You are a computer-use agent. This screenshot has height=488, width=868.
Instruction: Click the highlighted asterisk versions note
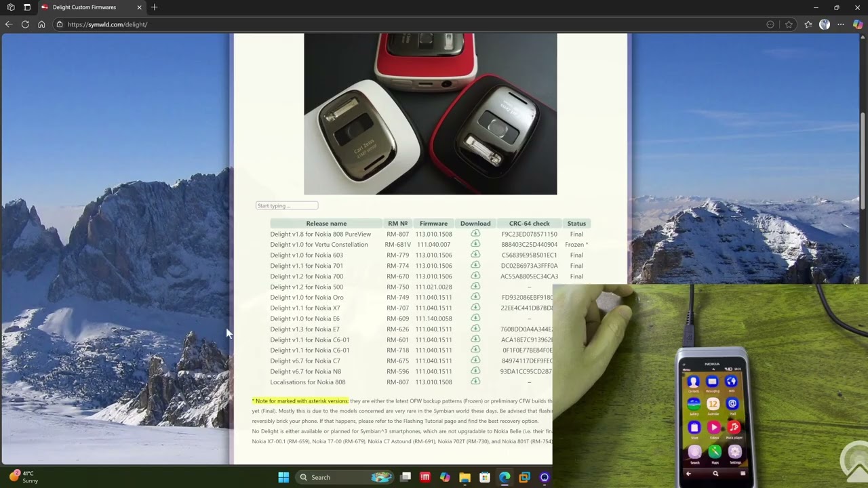300,401
